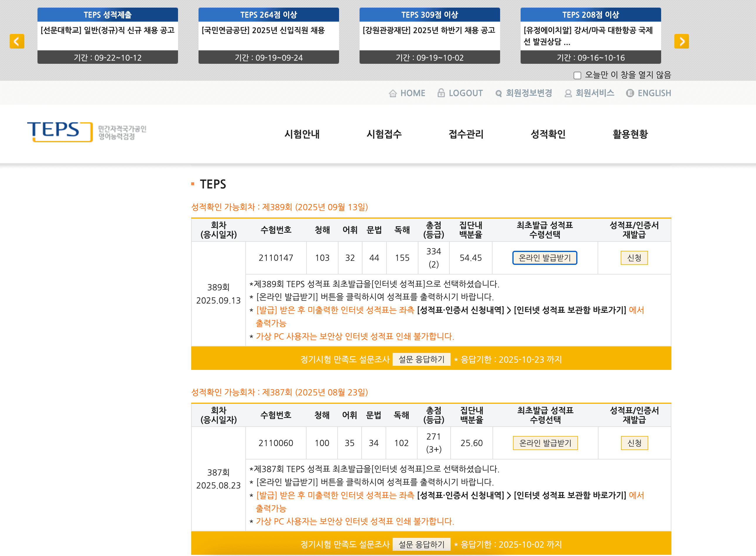This screenshot has height=556, width=756.
Task: Click 신청 reissue button for 387회
Action: tap(634, 443)
